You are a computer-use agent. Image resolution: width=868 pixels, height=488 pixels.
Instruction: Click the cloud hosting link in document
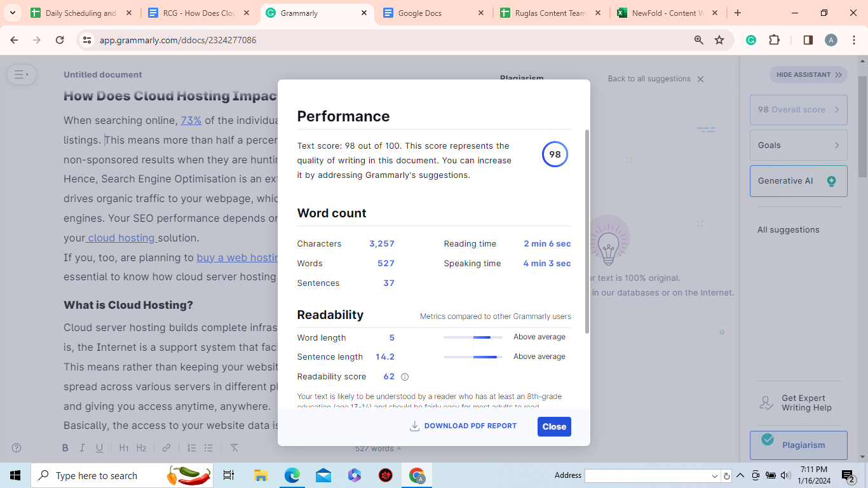(x=121, y=238)
